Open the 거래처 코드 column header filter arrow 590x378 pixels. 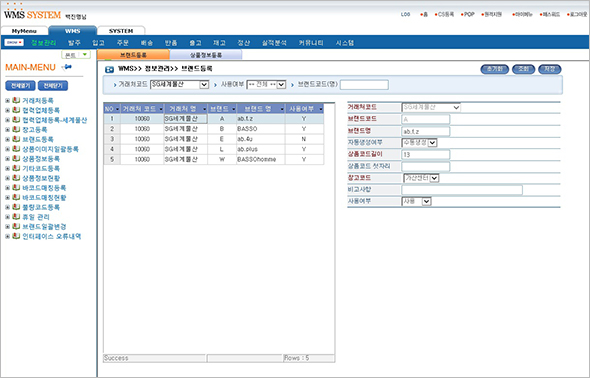[x=161, y=109]
